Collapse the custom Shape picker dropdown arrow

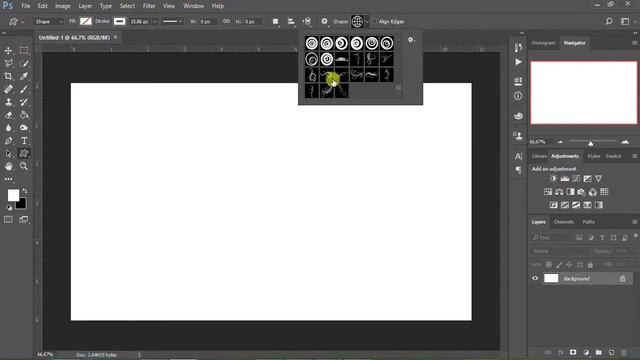367,22
